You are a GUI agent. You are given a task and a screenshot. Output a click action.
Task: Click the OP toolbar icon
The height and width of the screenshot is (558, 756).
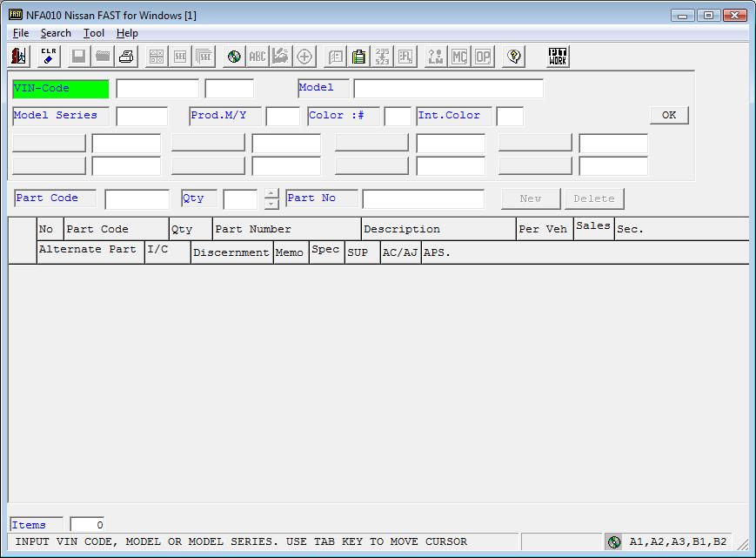tap(483, 57)
